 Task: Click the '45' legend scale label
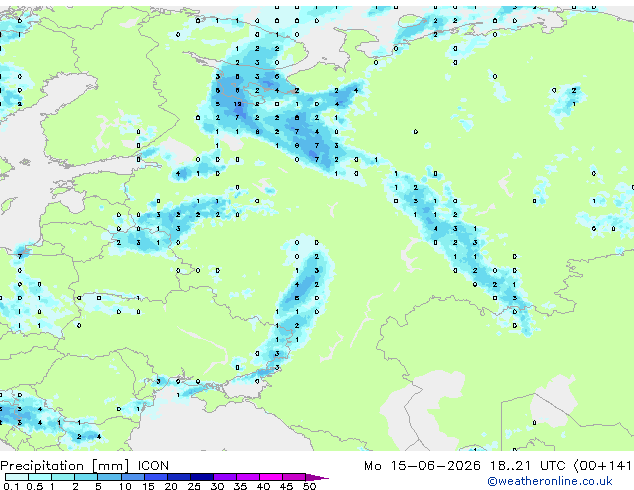(286, 486)
